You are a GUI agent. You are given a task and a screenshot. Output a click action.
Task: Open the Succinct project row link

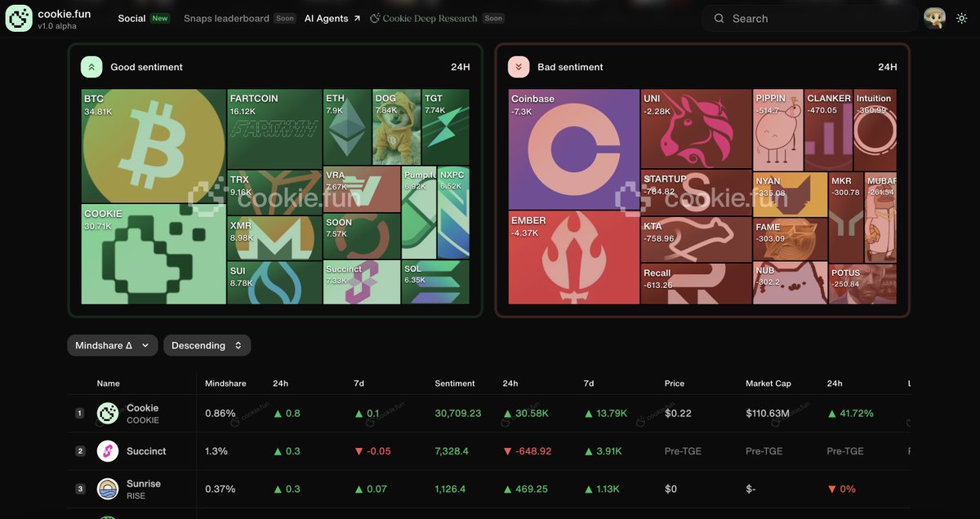click(x=146, y=451)
